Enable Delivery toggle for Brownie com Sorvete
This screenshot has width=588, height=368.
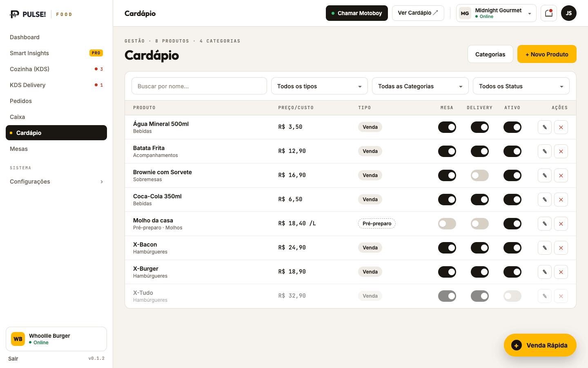click(480, 175)
